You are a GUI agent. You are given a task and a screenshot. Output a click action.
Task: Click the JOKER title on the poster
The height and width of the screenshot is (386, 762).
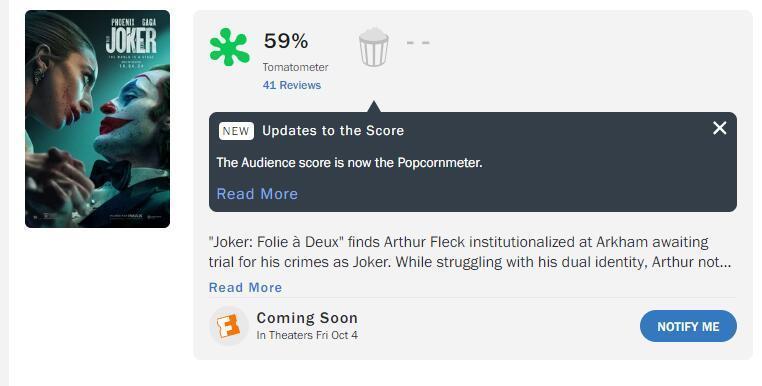click(131, 40)
